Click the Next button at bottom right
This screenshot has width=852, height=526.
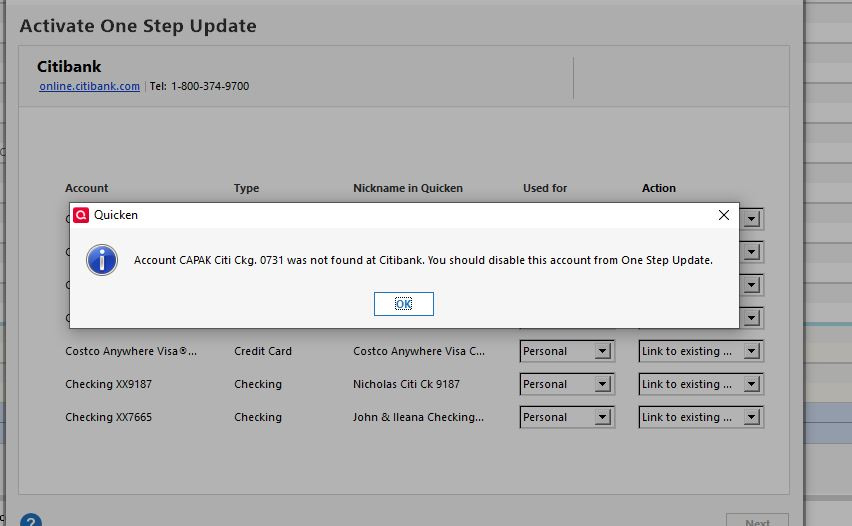pyautogui.click(x=757, y=521)
